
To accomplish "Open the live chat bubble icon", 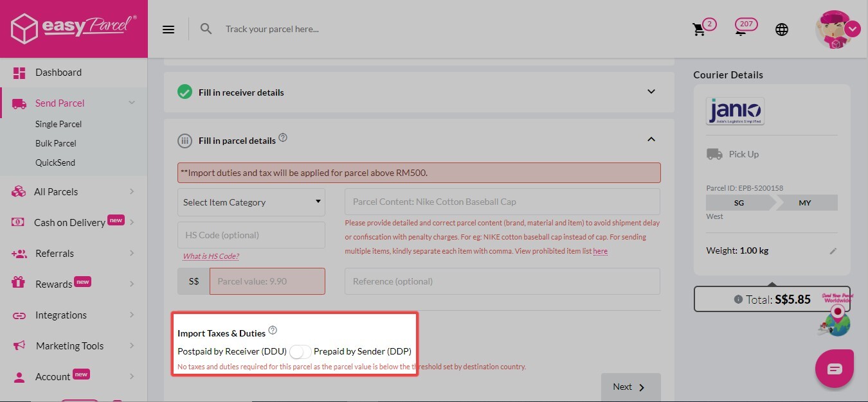I will [834, 369].
